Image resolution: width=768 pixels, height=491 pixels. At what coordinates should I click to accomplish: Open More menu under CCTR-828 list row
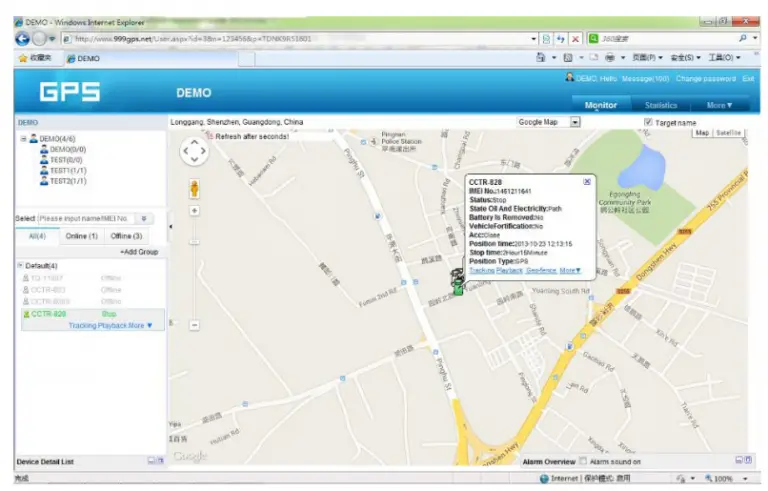(x=140, y=325)
